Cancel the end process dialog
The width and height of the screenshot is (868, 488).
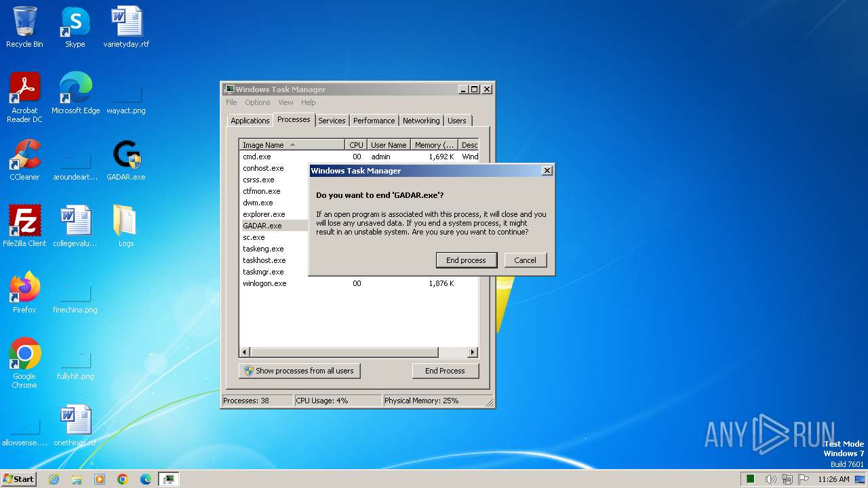click(525, 260)
